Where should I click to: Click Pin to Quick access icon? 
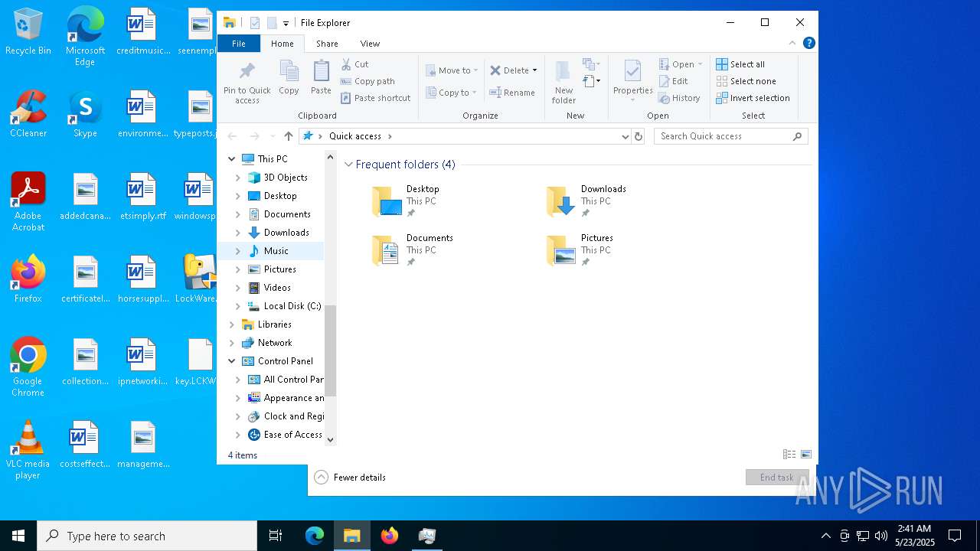[x=247, y=83]
